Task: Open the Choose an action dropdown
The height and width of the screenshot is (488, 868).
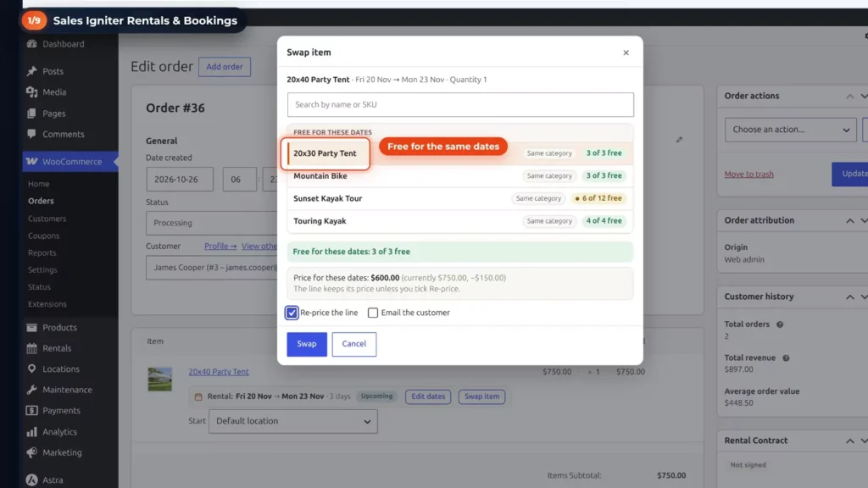Action: coord(791,130)
